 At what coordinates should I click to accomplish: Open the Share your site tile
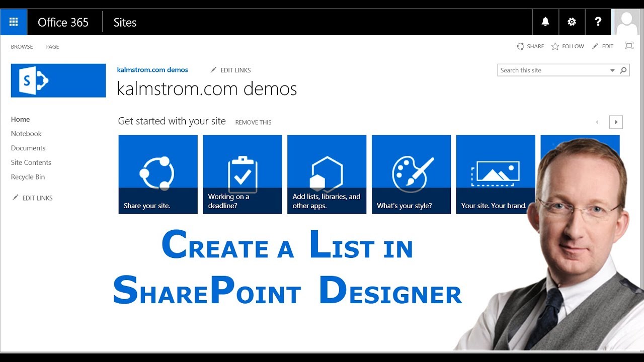(158, 174)
